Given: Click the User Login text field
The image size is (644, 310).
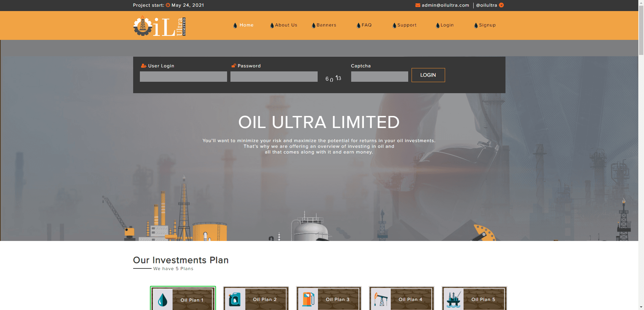Looking at the screenshot, I should point(183,77).
